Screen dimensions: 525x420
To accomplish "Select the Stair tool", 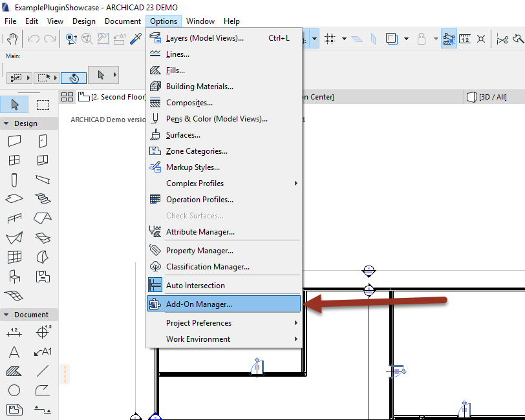I will pos(43,198).
